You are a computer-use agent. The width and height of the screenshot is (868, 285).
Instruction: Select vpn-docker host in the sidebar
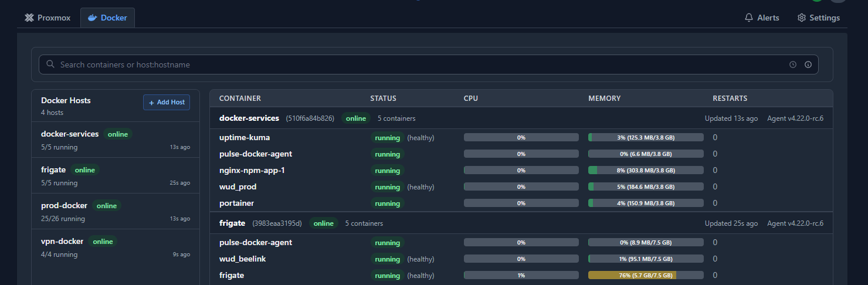tap(116, 247)
